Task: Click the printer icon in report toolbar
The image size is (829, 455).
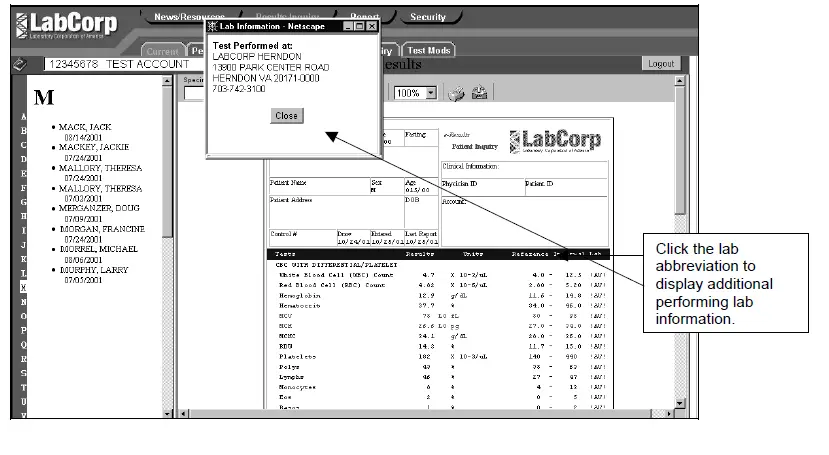Action: point(456,94)
